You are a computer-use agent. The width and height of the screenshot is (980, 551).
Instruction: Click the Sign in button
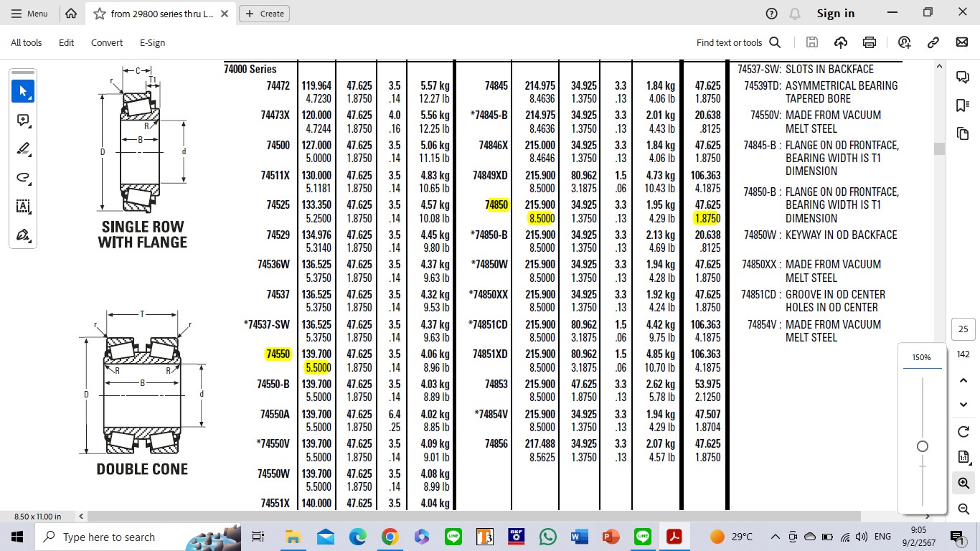(836, 14)
